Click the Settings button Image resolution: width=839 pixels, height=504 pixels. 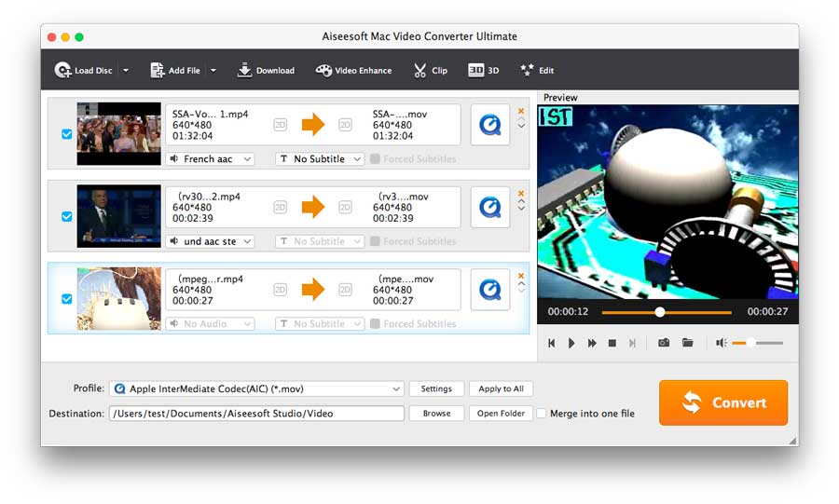click(x=436, y=388)
